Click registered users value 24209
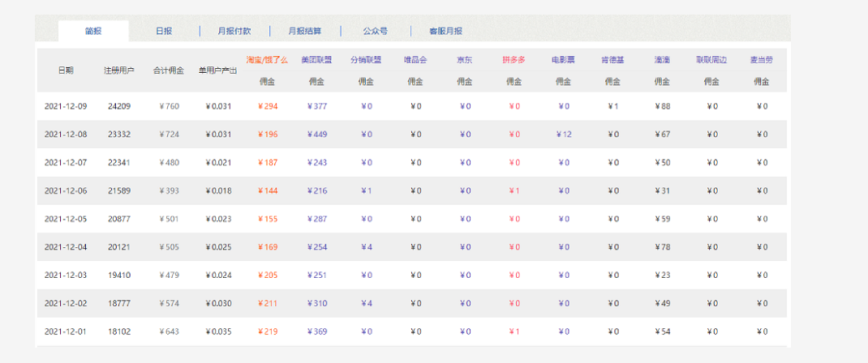 click(x=119, y=106)
